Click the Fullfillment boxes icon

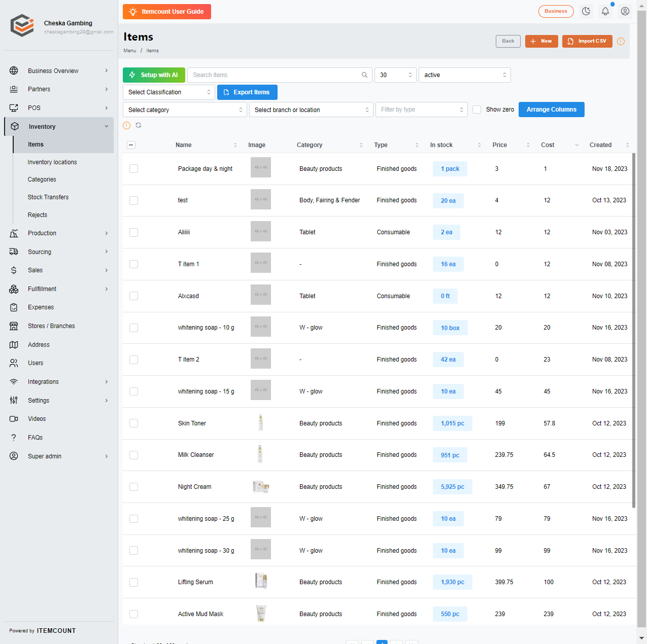(14, 289)
